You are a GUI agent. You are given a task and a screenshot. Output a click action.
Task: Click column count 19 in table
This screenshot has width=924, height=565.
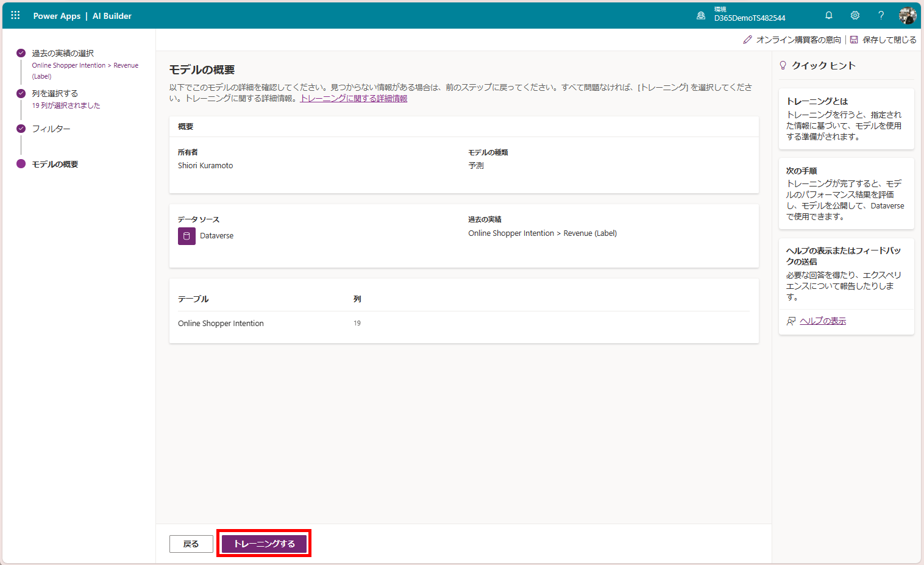(357, 323)
